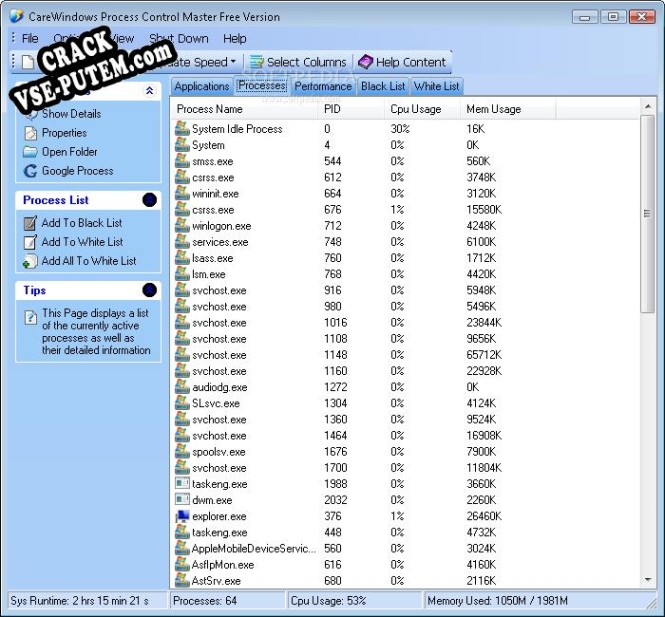Click the winlogon.exe process icon

pos(182,226)
